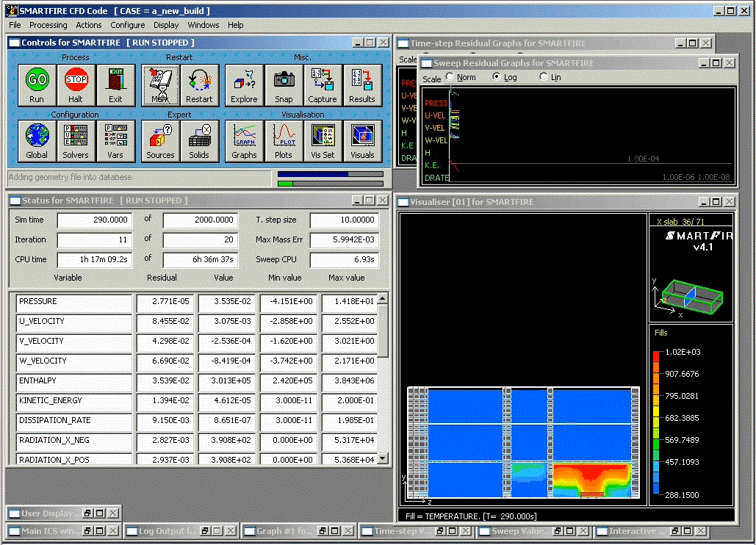Click the Max Mass Err field

[x=345, y=239]
